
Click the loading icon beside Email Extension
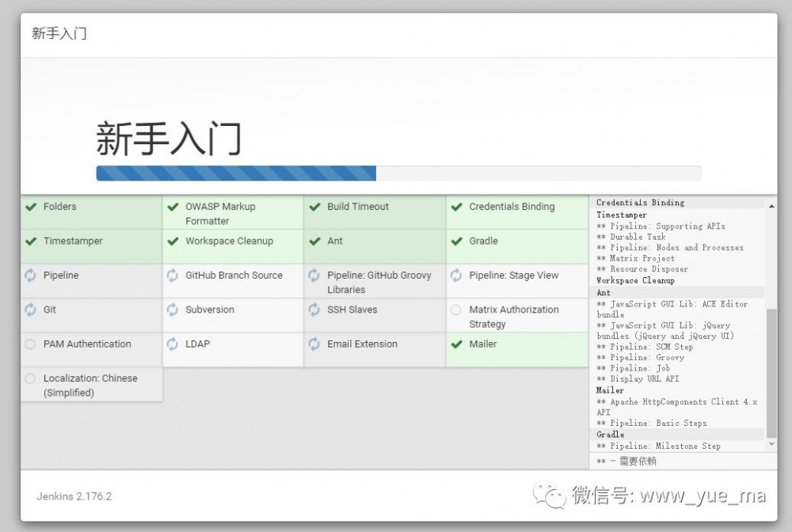coord(314,344)
